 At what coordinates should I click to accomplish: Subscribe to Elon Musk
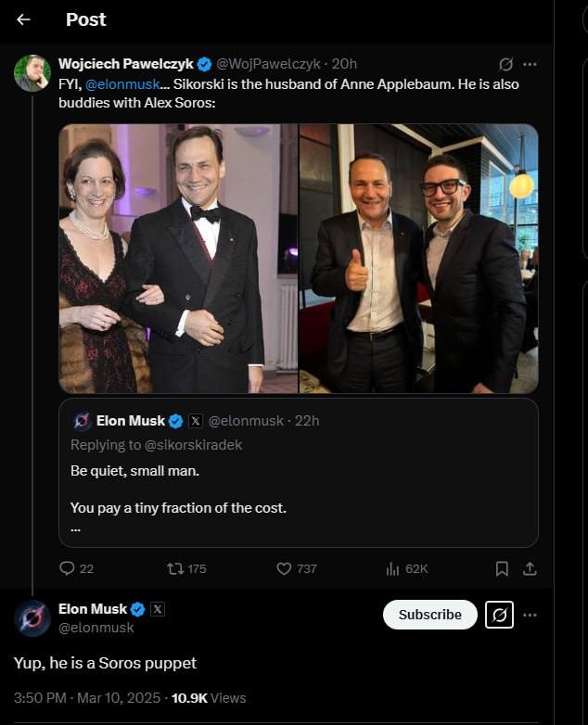pyautogui.click(x=429, y=615)
